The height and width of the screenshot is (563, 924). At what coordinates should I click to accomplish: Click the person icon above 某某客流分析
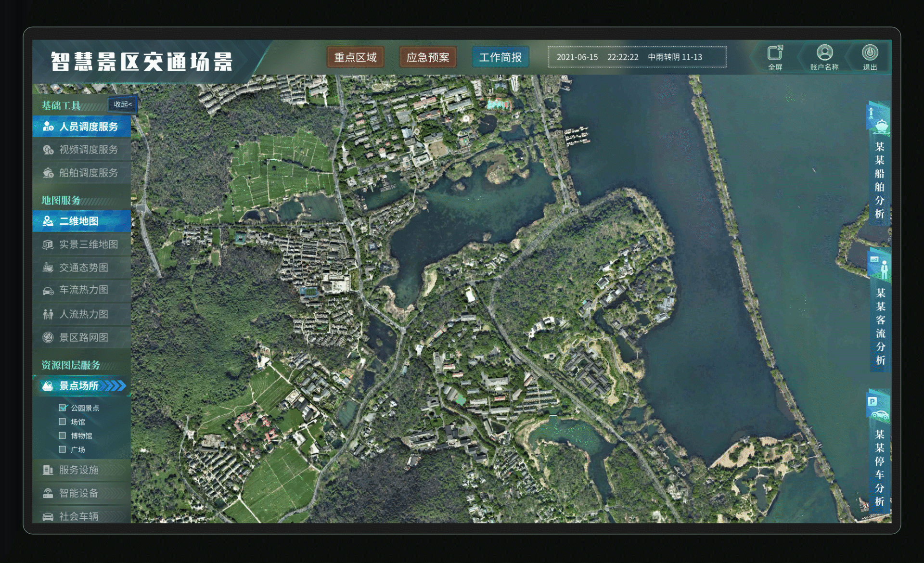point(884,269)
